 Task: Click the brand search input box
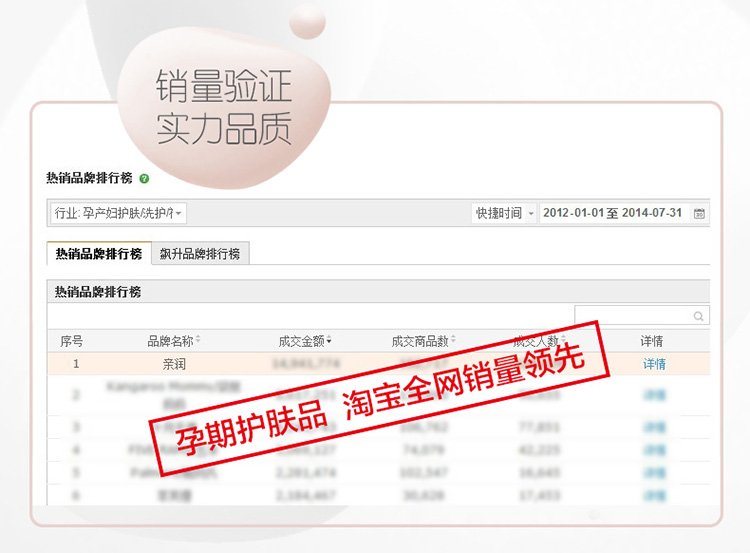[x=641, y=316]
